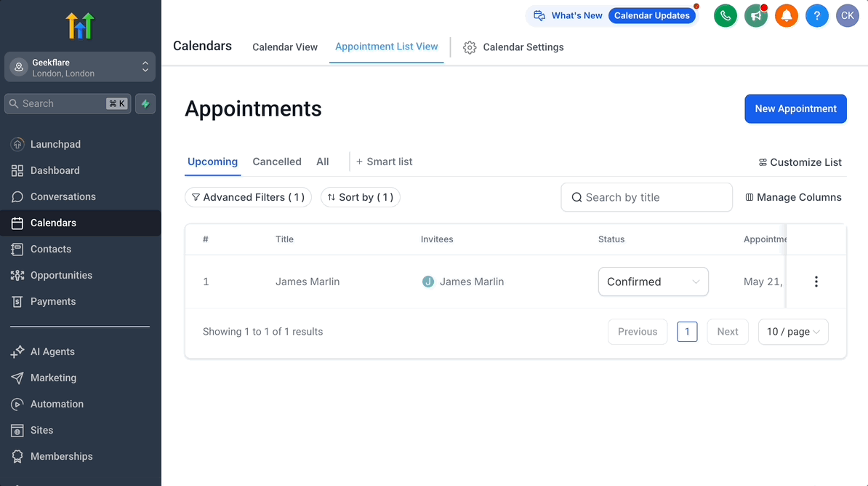Open Manage Columns
This screenshot has height=486, width=868.
[793, 197]
